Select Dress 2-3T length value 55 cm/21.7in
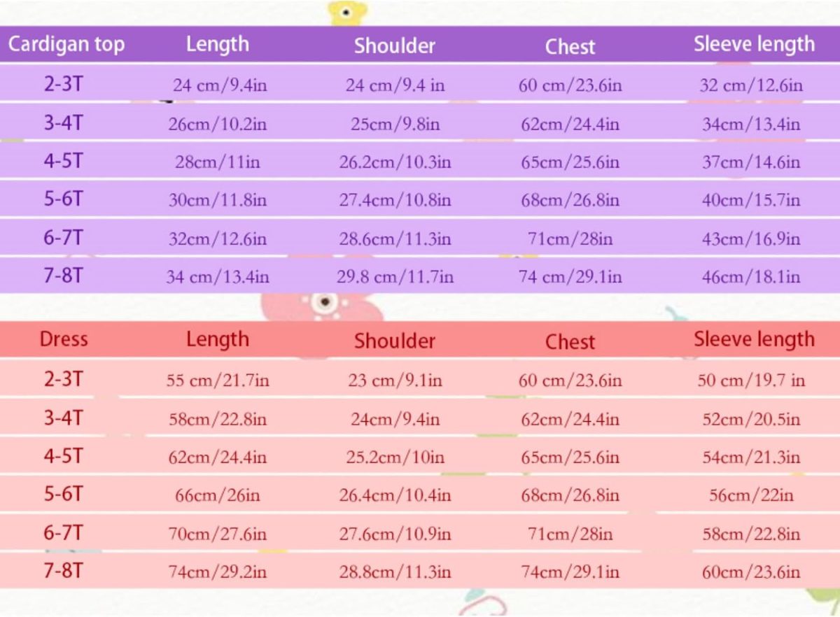840x617 pixels. click(x=217, y=381)
